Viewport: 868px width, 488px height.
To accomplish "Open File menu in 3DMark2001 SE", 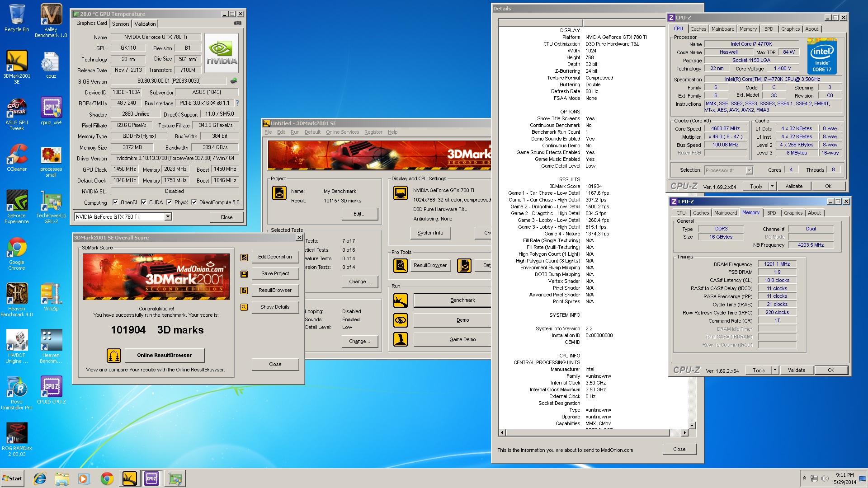I will coord(268,132).
